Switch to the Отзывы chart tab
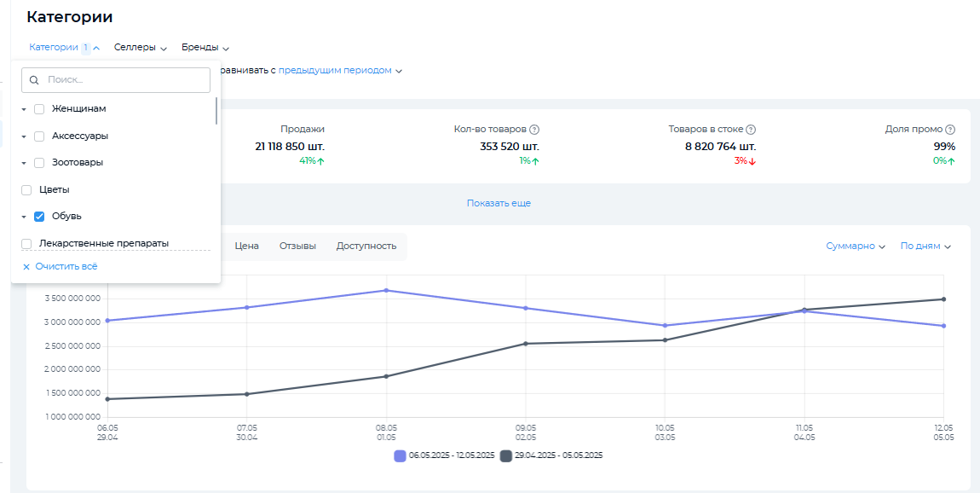Viewport: 980px width, 493px height. 297,246
